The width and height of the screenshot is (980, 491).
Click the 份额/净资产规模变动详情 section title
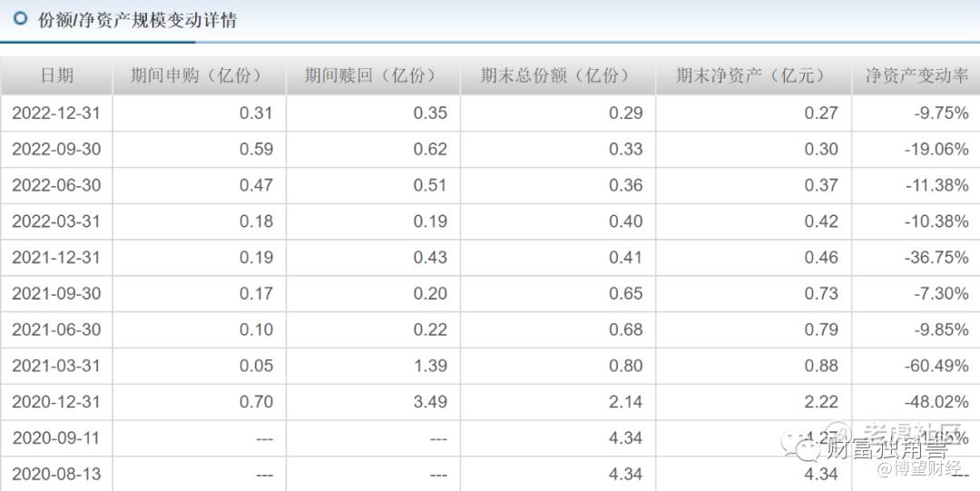pyautogui.click(x=137, y=20)
